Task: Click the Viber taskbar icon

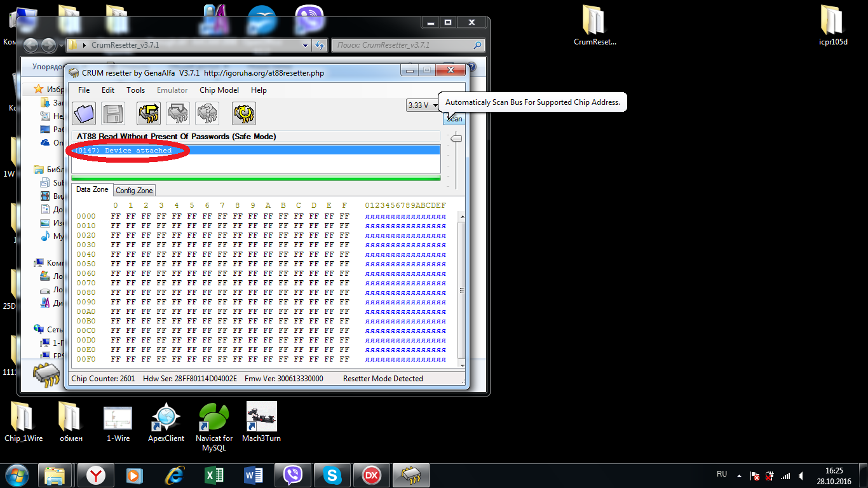Action: tap(293, 475)
